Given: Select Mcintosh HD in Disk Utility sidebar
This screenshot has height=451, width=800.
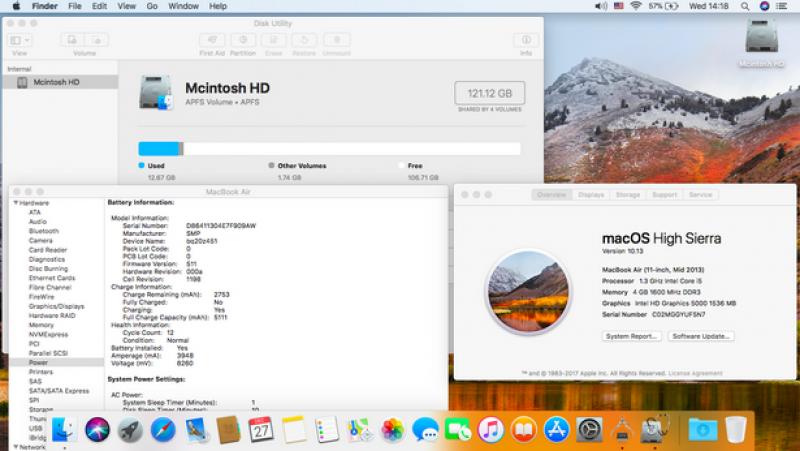Looking at the screenshot, I should point(60,82).
